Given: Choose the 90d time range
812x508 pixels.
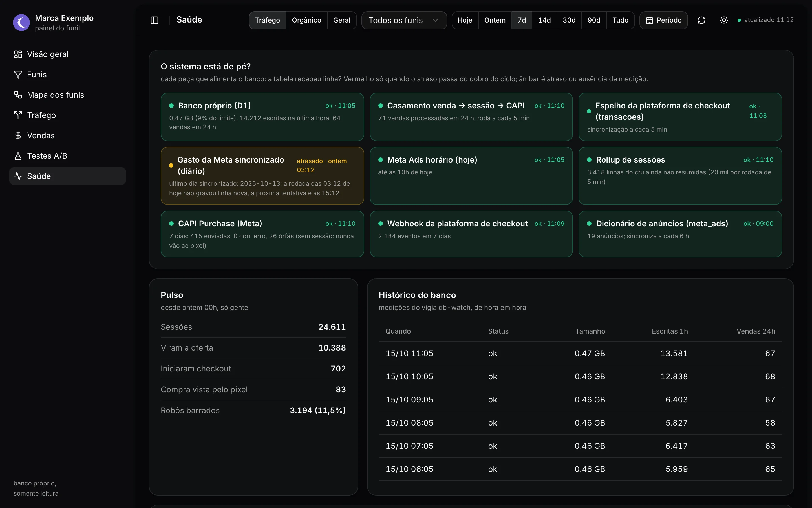Looking at the screenshot, I should click(x=594, y=20).
